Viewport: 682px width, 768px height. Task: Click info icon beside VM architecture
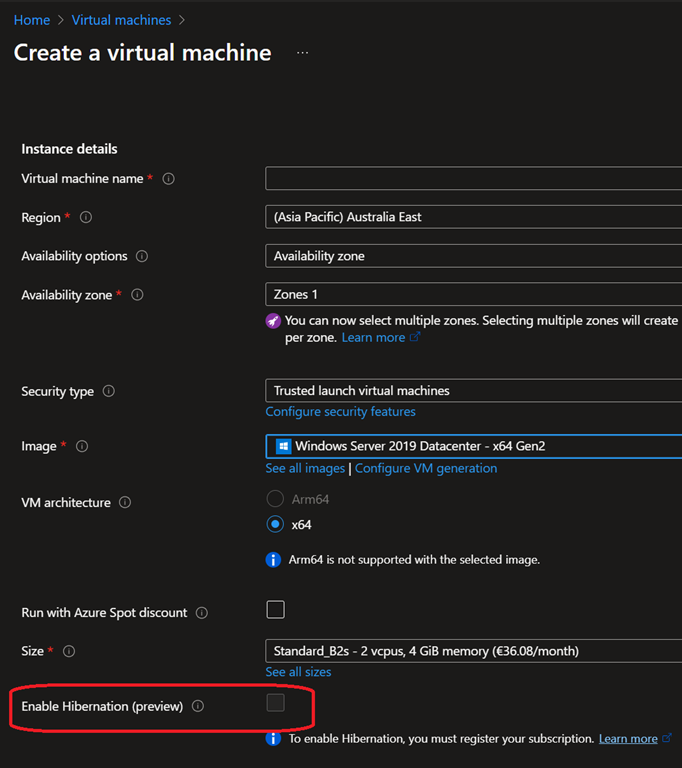click(125, 503)
